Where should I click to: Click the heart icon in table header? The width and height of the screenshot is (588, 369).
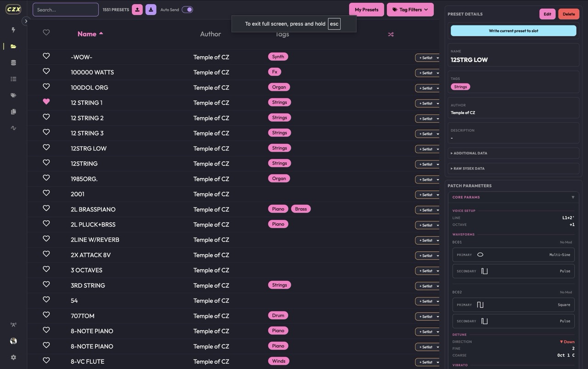point(46,32)
